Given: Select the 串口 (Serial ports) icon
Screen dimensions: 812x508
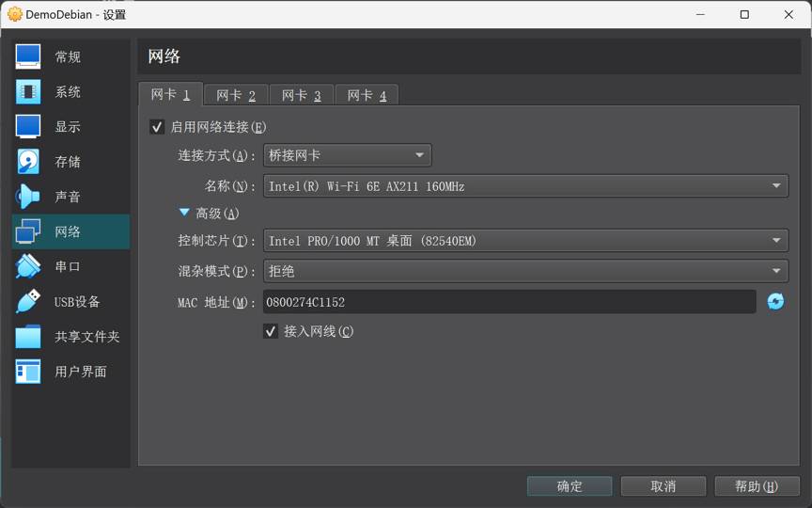Looking at the screenshot, I should coord(28,266).
